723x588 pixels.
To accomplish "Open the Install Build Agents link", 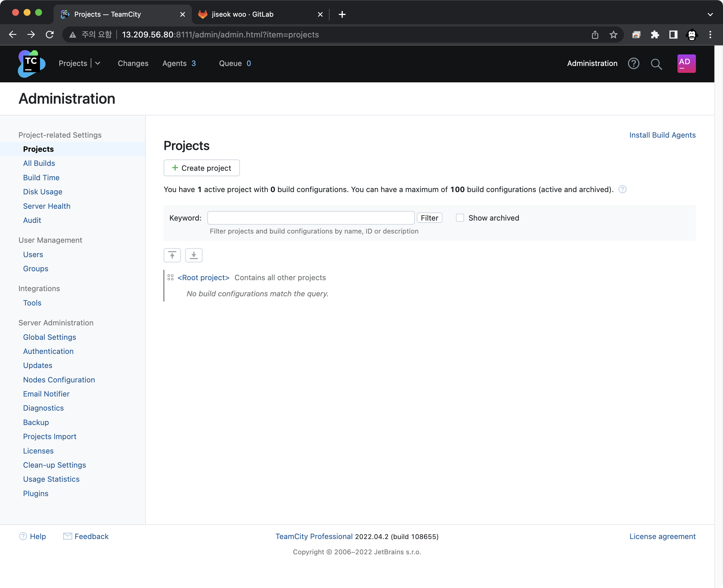I will click(x=662, y=135).
